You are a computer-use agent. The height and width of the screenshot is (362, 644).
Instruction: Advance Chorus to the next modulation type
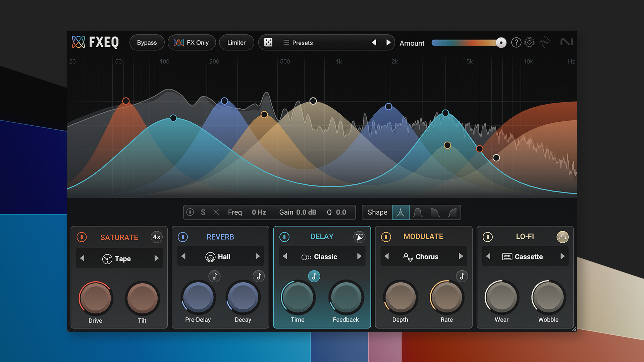tap(460, 256)
